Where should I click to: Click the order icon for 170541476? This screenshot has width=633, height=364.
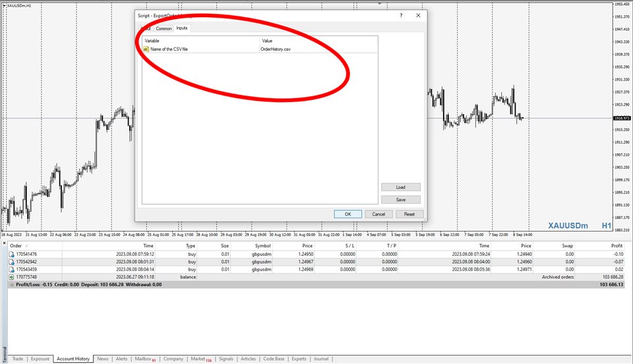click(12, 255)
